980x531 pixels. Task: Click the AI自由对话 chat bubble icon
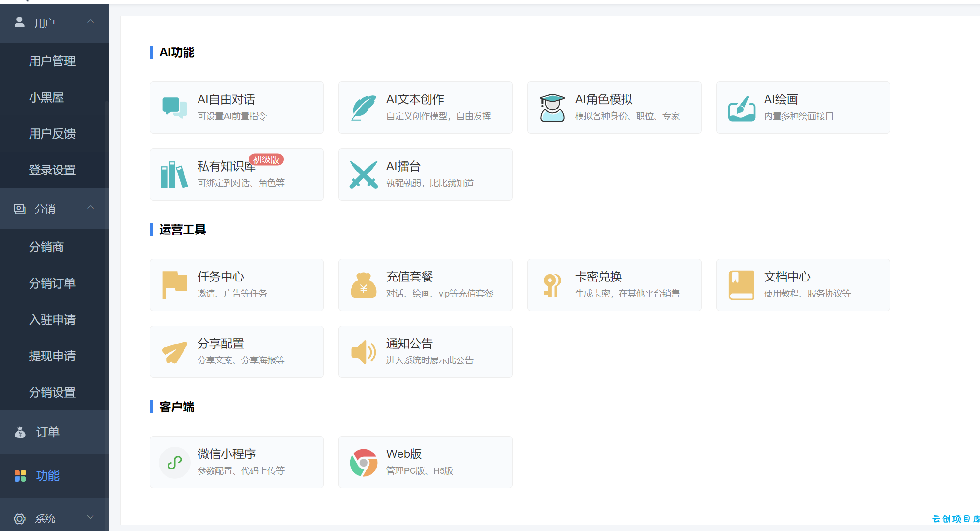coord(174,108)
